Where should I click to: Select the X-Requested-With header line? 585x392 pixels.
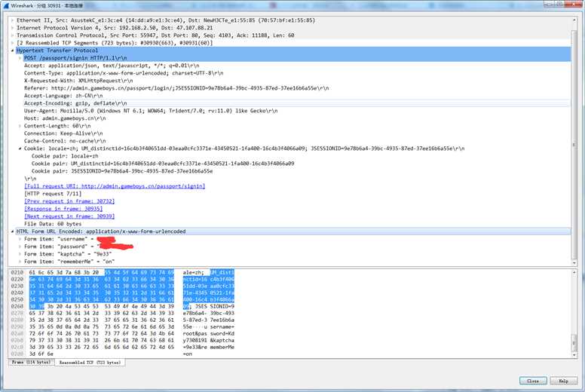click(78, 81)
